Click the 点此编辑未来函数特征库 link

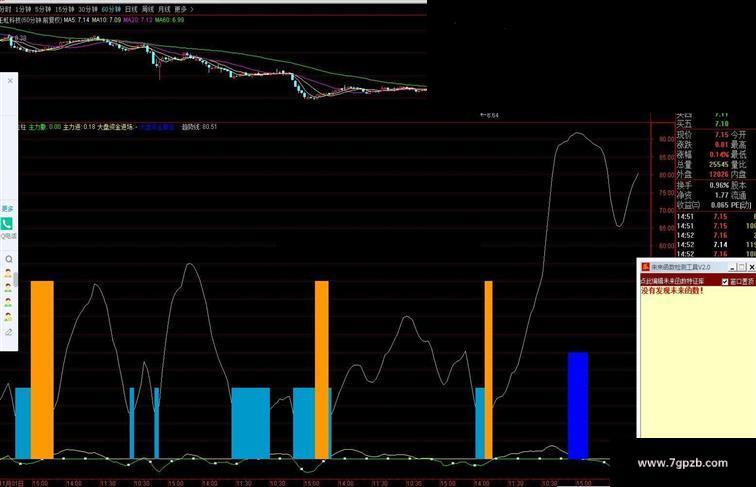point(672,281)
